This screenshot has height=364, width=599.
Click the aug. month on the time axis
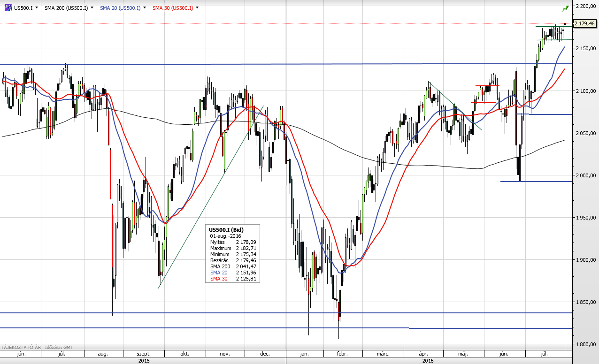pyautogui.click(x=103, y=354)
